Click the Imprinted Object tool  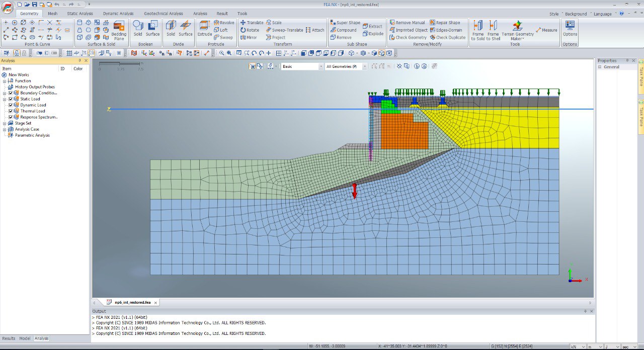pos(408,30)
